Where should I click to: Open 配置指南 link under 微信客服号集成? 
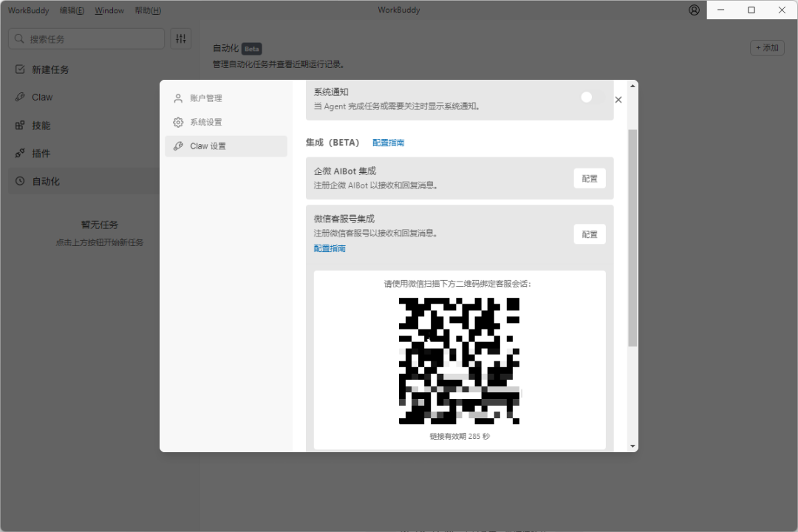[330, 248]
